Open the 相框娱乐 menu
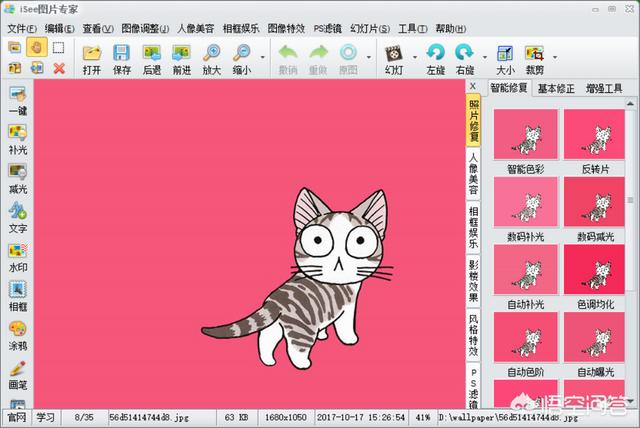Image resolution: width=640 pixels, height=428 pixels. coord(241,29)
